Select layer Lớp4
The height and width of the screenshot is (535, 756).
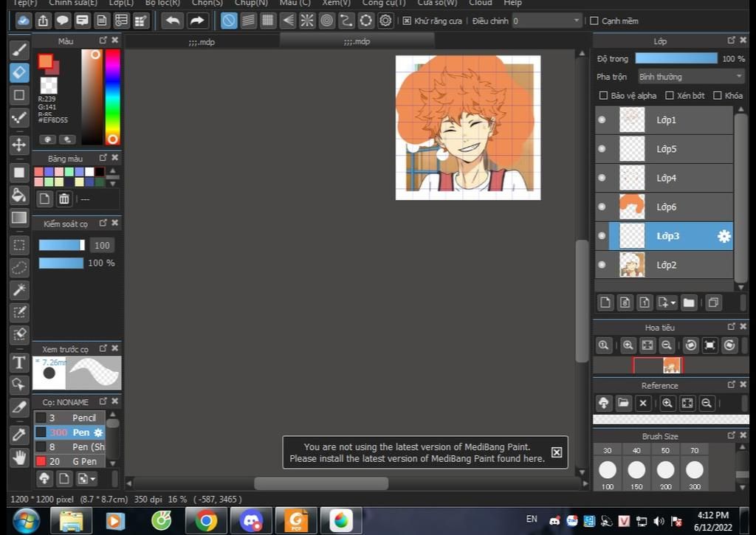click(x=664, y=178)
